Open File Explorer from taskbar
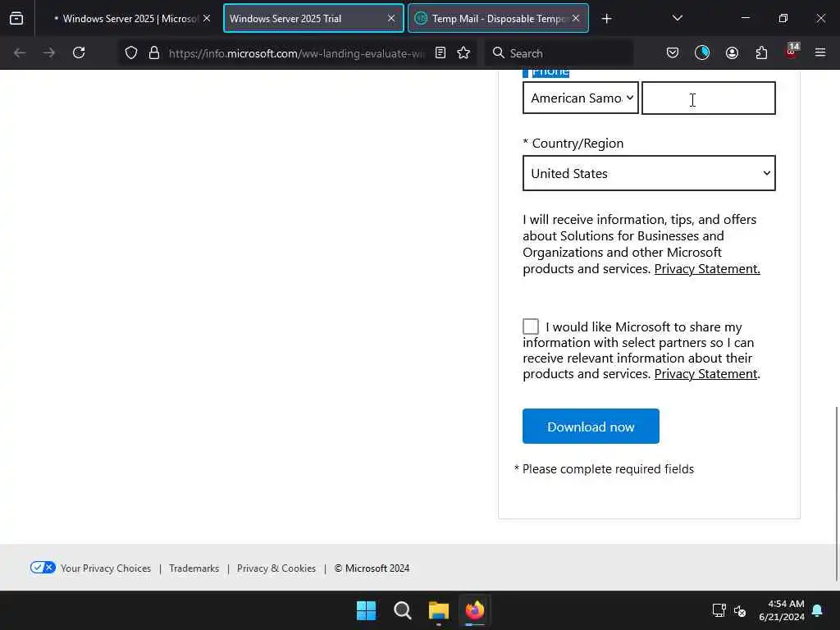 (439, 610)
